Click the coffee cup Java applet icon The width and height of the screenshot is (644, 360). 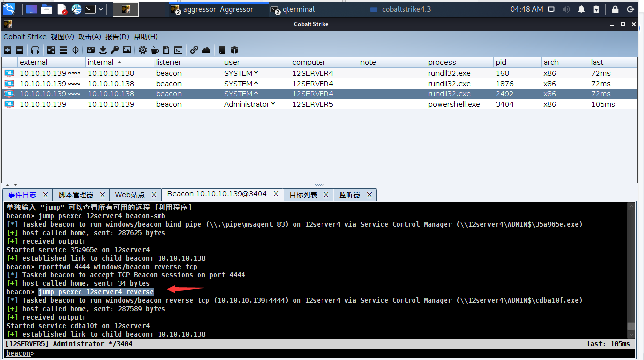[x=155, y=50]
